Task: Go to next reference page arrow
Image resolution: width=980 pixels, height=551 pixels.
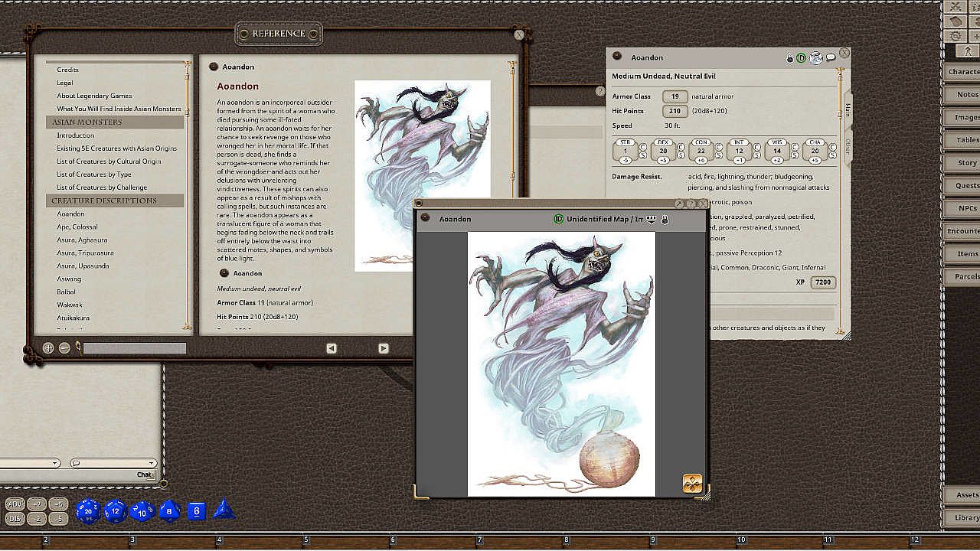Action: pos(384,348)
